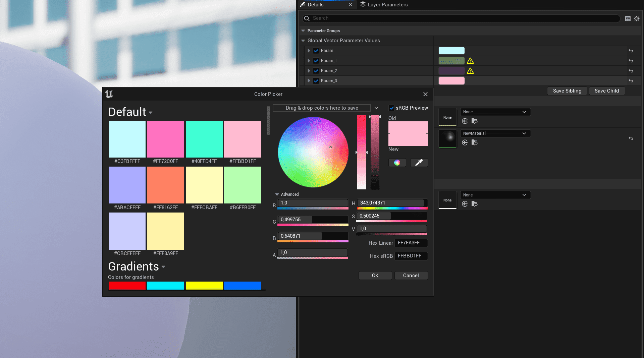Click the Unreal Engine logo in Color Picker

[x=109, y=94]
